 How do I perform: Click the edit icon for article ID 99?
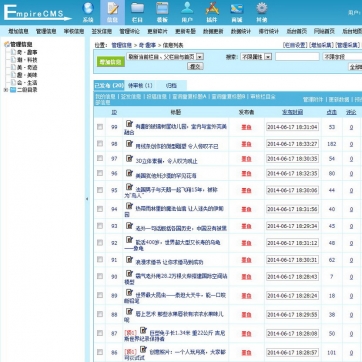[129, 124]
